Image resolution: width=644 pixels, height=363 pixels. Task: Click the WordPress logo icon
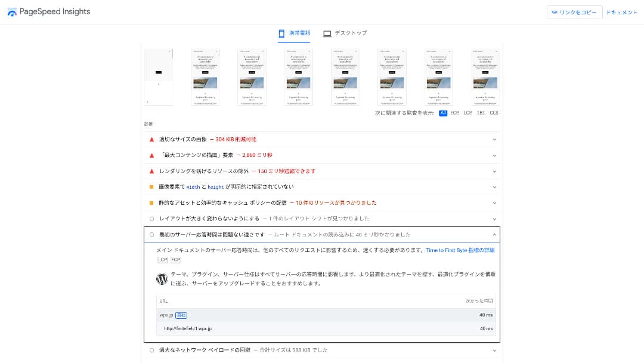(162, 279)
